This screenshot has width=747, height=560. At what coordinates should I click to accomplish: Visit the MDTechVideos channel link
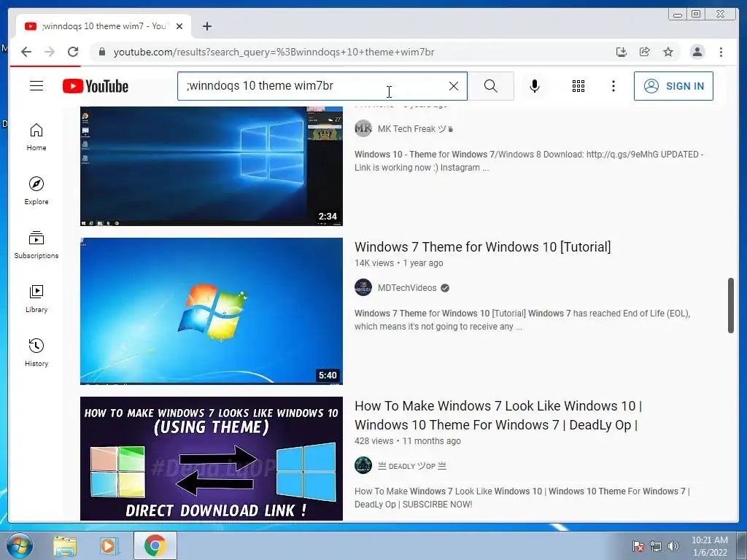(x=407, y=287)
